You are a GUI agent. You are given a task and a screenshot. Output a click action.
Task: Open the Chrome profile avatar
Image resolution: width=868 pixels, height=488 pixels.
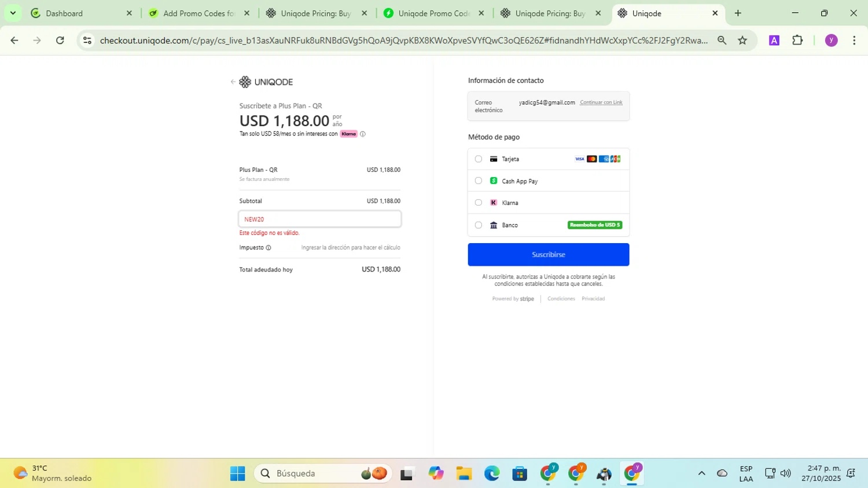click(831, 40)
